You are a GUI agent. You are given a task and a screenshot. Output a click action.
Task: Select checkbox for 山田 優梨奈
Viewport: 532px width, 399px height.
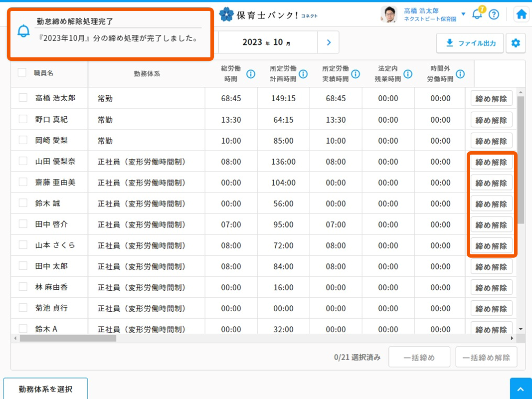click(23, 161)
